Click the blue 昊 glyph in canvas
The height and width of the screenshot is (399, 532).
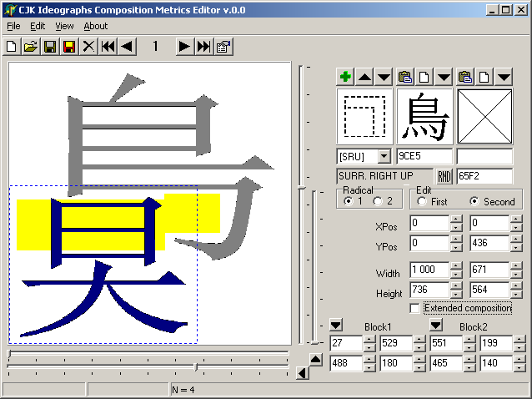[x=103, y=268]
